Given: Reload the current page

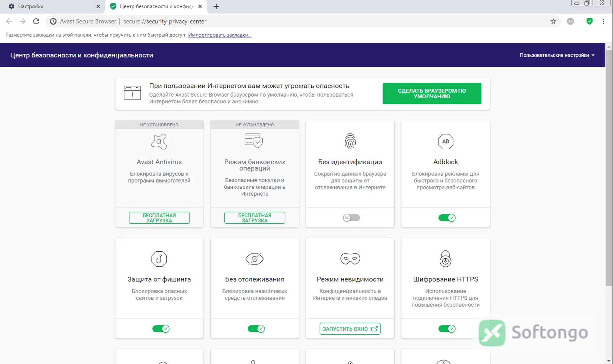Looking at the screenshot, I should click(36, 21).
